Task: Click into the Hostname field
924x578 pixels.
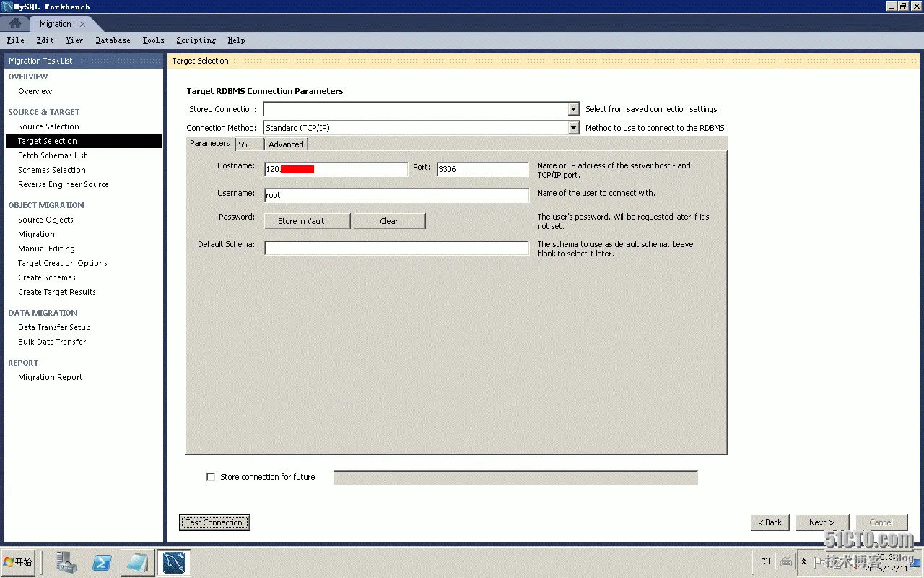Action: coord(336,169)
